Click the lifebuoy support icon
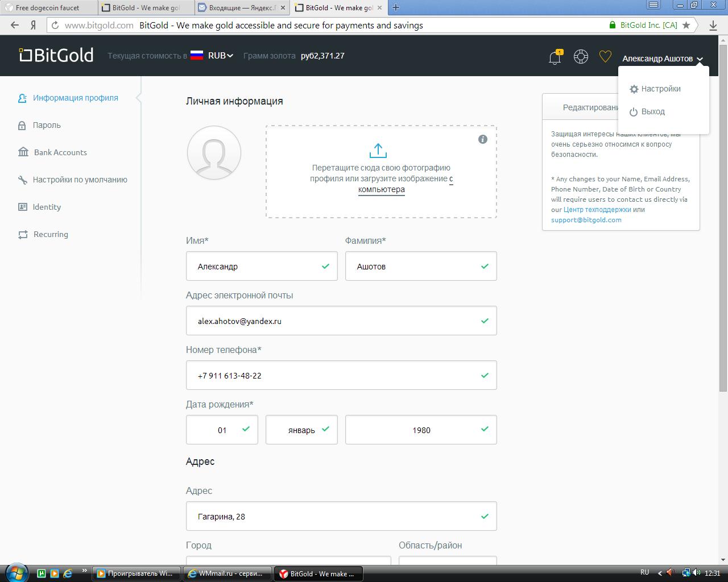This screenshot has height=582, width=728. tap(581, 57)
